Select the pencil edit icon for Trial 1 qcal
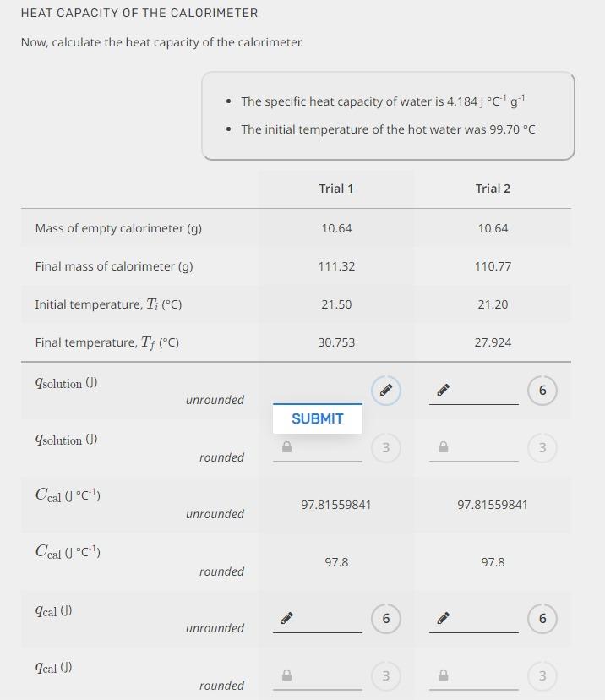This screenshot has width=605, height=700. coord(286,618)
